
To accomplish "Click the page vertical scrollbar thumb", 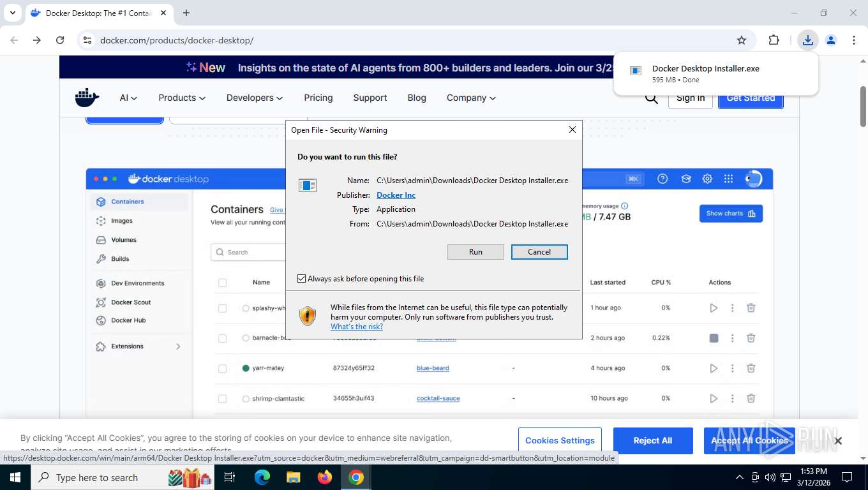I will (863, 105).
